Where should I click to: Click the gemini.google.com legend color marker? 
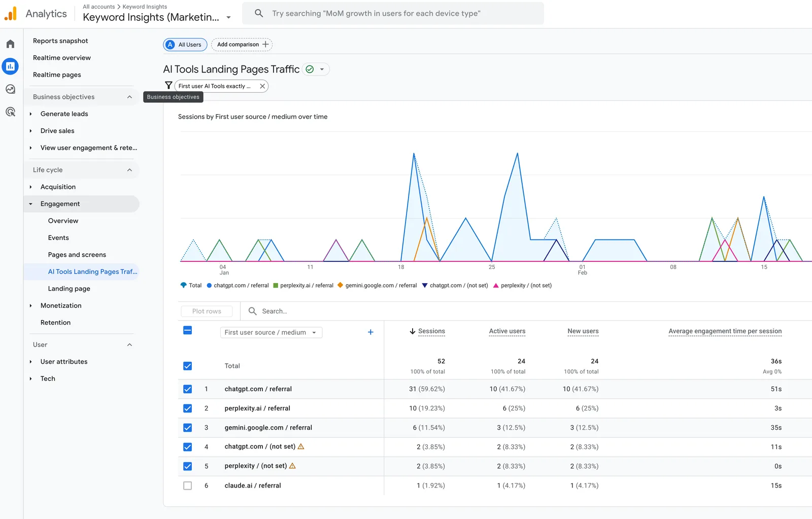coord(340,285)
